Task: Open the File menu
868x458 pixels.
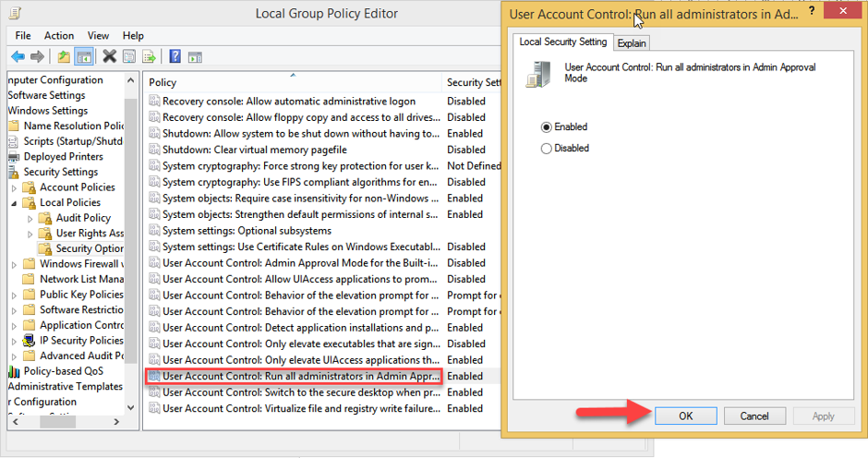Action: [x=23, y=35]
